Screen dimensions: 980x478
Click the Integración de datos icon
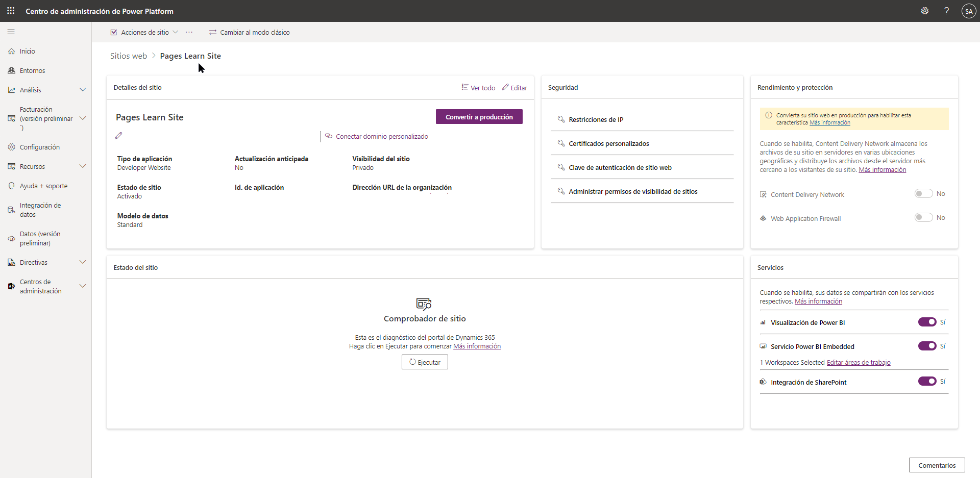11,210
